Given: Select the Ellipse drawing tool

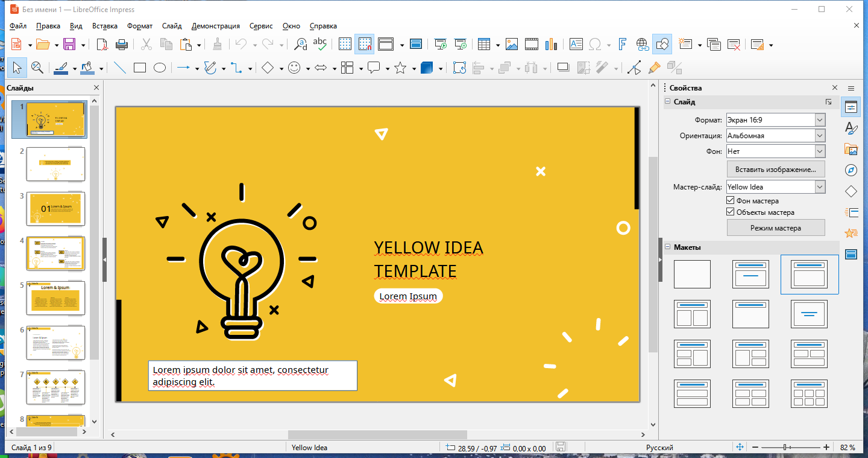Looking at the screenshot, I should [x=159, y=68].
